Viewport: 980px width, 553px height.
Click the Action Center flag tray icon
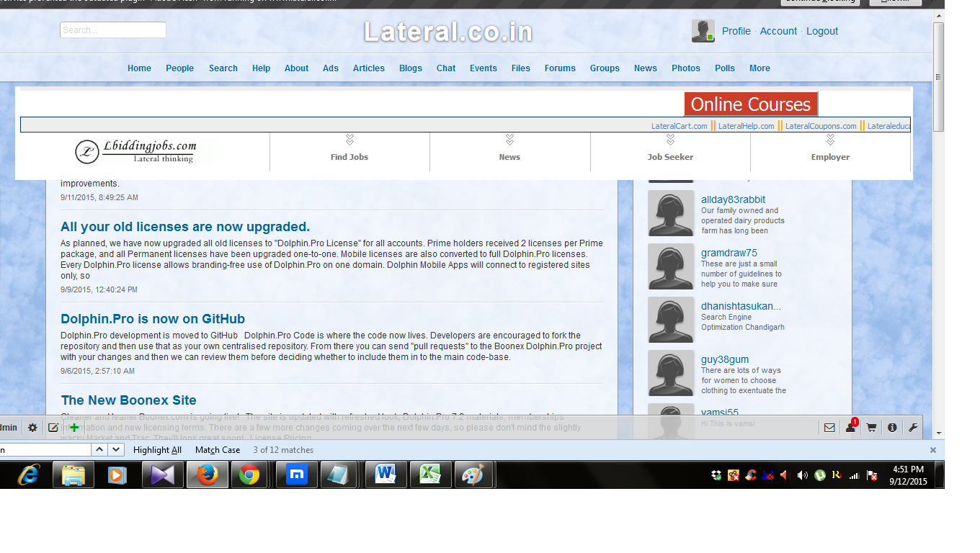872,475
